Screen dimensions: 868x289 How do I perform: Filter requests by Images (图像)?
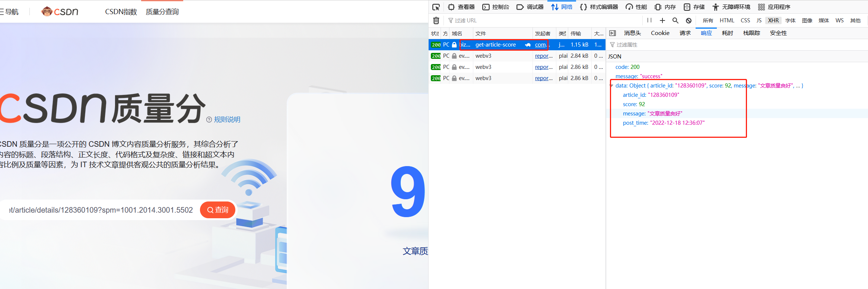point(807,20)
